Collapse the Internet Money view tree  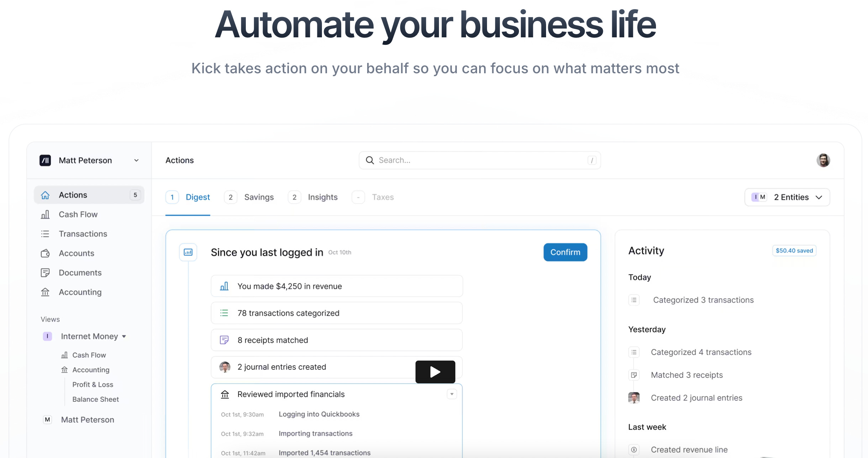[124, 336]
